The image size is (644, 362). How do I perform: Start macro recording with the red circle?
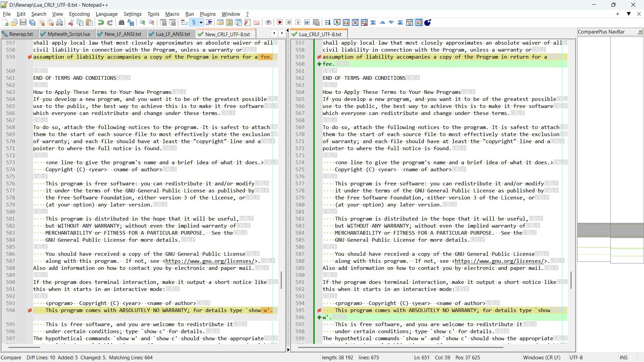280,22
